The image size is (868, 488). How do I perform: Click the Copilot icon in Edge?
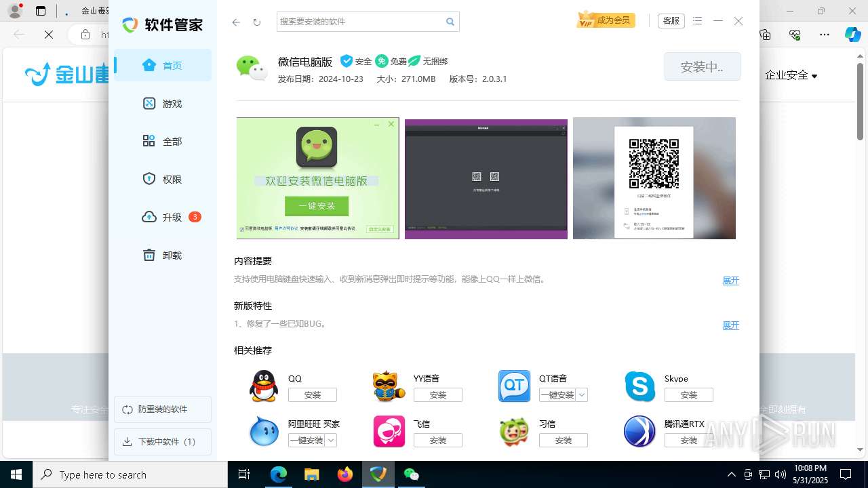click(852, 35)
